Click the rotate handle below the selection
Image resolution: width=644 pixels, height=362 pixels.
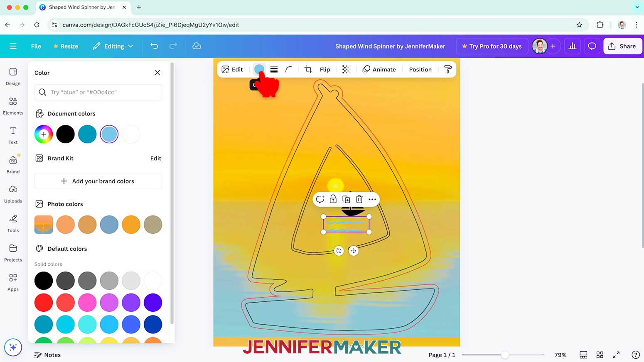(x=339, y=251)
